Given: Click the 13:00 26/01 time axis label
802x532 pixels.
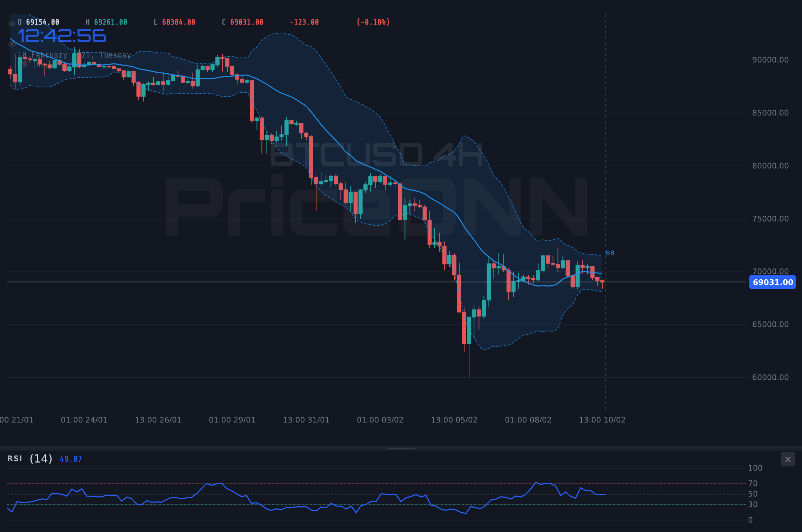Looking at the screenshot, I should [158, 420].
